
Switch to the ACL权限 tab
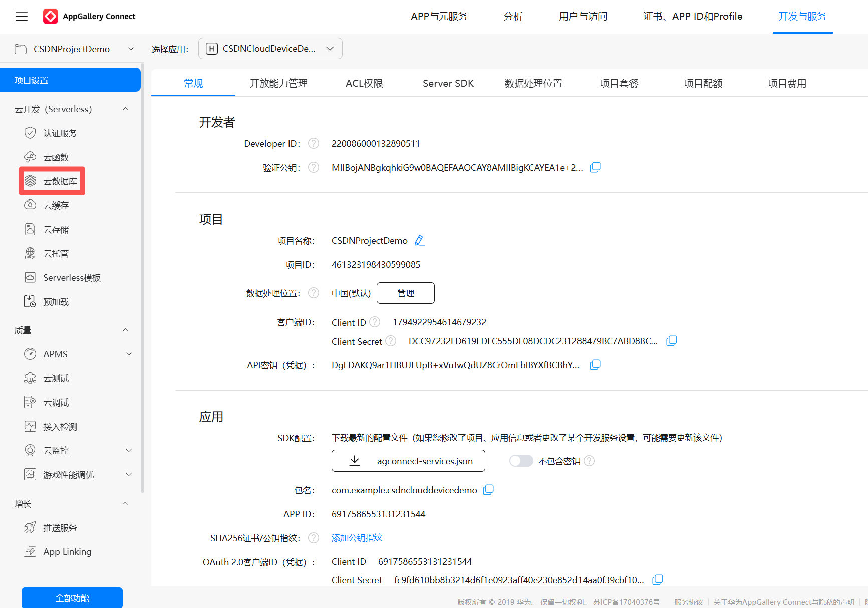364,83
